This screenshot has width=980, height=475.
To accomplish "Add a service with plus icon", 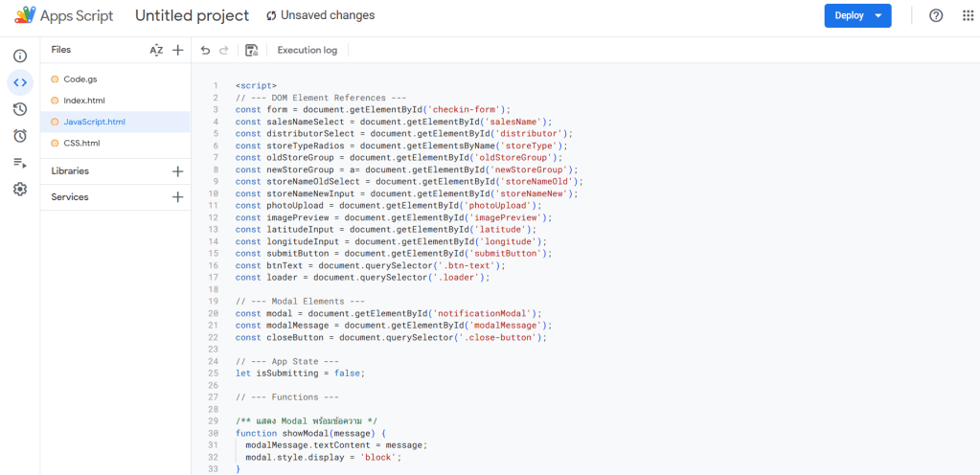I will click(177, 197).
